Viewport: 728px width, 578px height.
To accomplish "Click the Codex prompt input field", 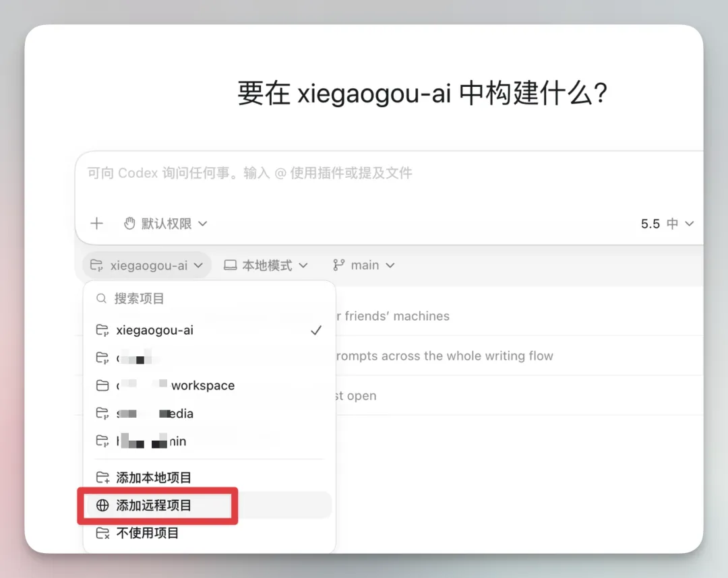I will point(389,174).
